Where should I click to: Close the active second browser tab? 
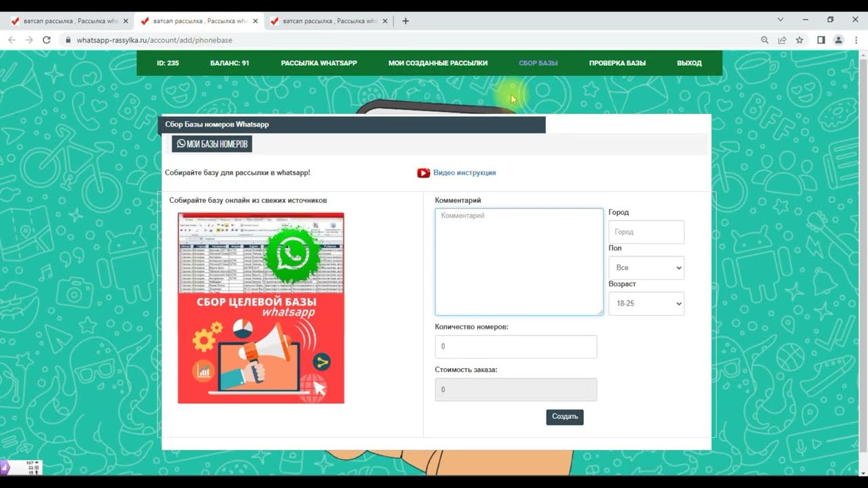[x=255, y=21]
